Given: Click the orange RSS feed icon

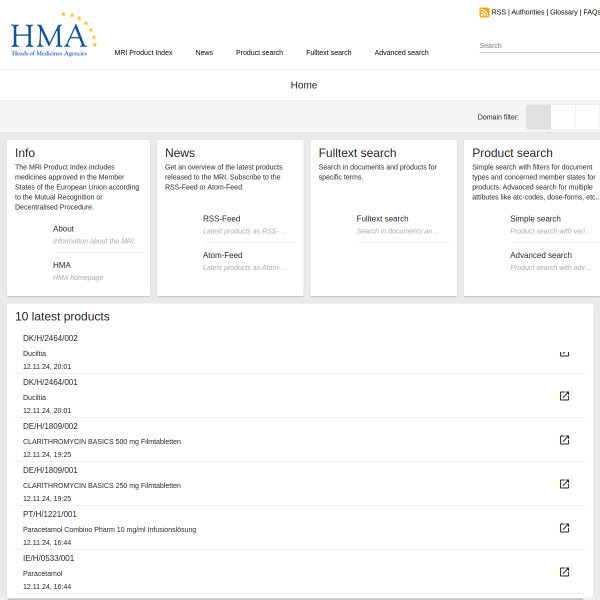Looking at the screenshot, I should click(484, 12).
